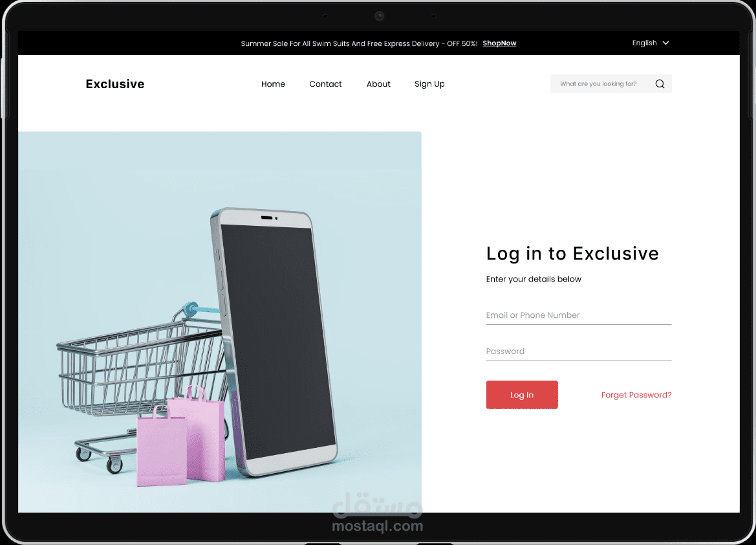Image resolution: width=756 pixels, height=545 pixels.
Task: Click the red Log In button
Action: click(x=522, y=395)
